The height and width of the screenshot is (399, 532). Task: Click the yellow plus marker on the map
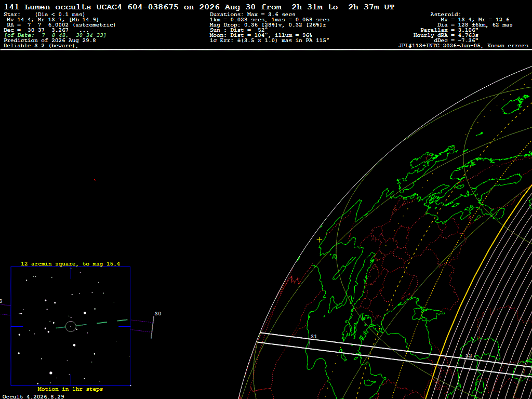(x=320, y=240)
